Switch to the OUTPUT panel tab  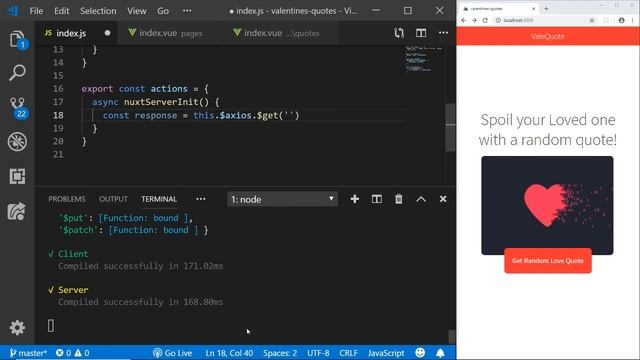[x=113, y=199]
